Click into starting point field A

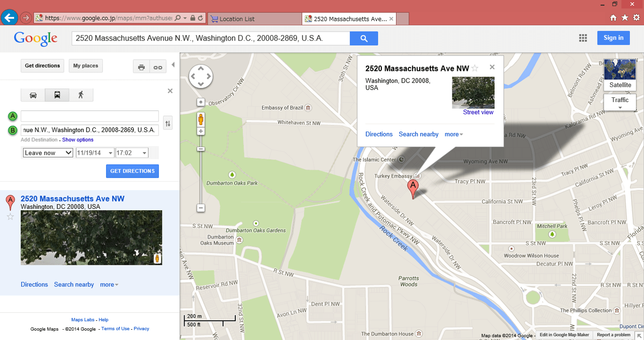point(90,116)
